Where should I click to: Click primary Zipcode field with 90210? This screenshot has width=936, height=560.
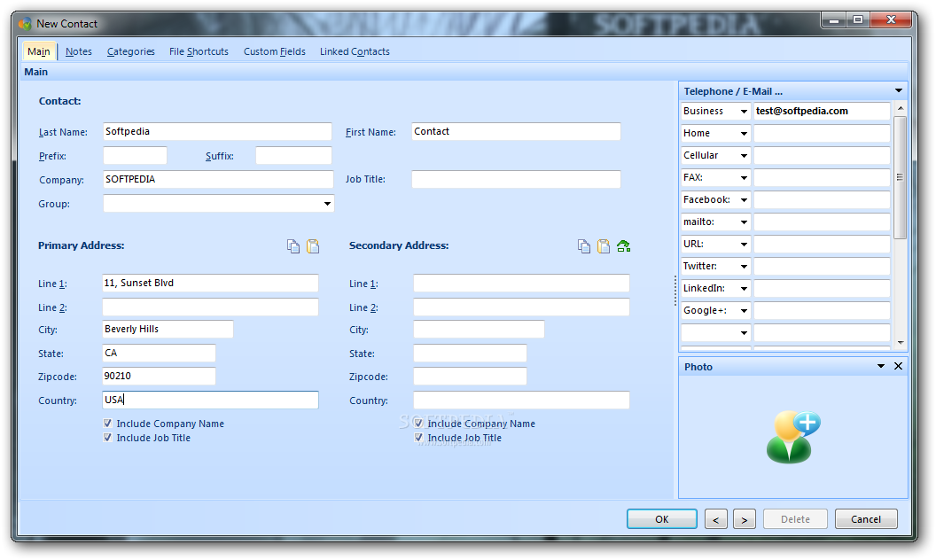click(159, 376)
